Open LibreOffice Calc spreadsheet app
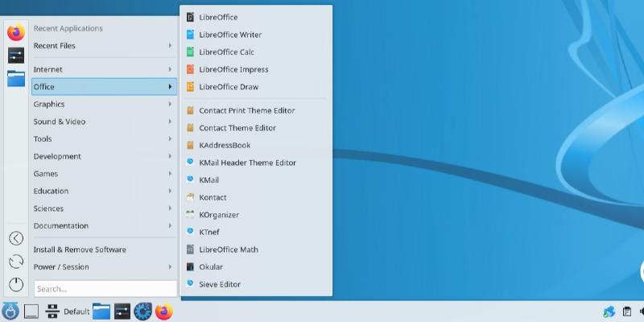The width and height of the screenshot is (644, 322). (x=225, y=52)
